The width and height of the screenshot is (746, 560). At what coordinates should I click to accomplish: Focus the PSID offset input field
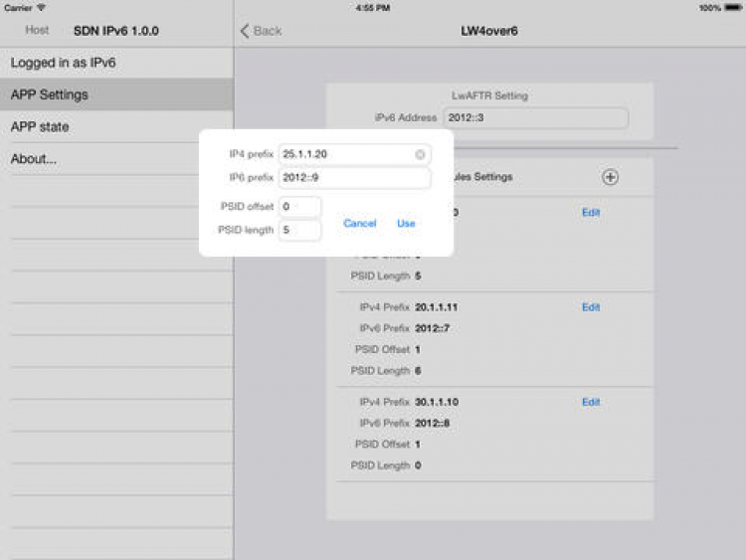click(x=299, y=207)
